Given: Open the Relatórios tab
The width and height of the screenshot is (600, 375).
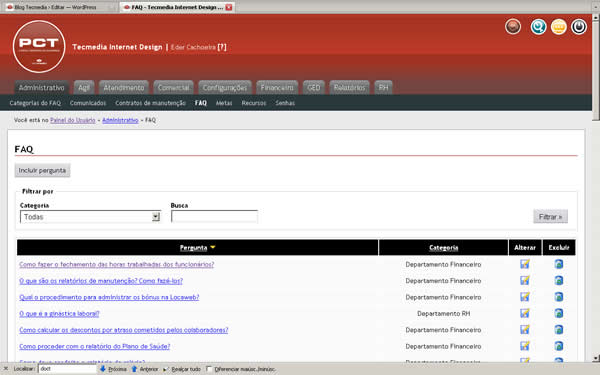Looking at the screenshot, I should coord(349,88).
